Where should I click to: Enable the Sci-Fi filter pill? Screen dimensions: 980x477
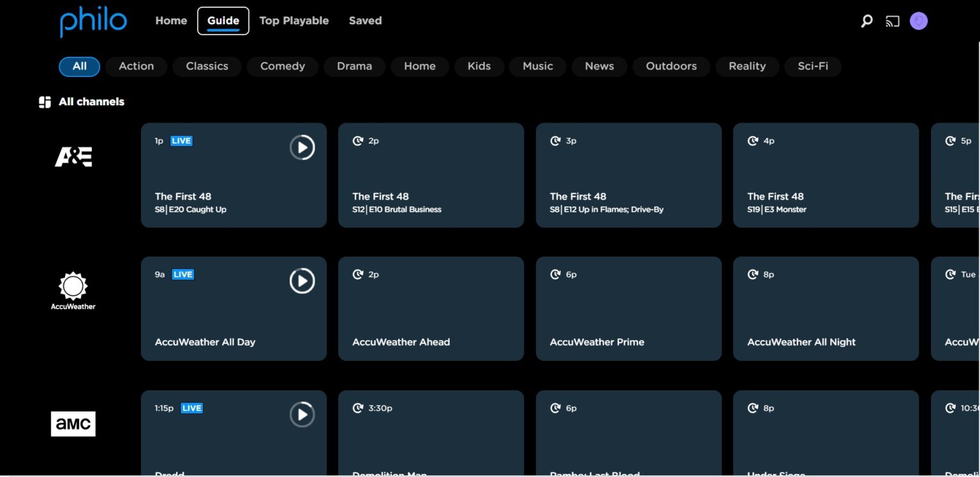click(813, 66)
